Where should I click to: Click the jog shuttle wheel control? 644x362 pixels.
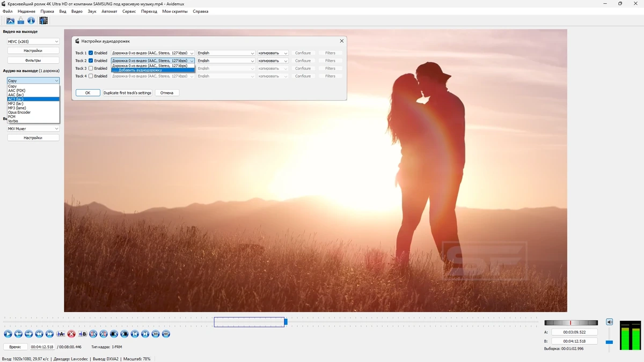571,323
